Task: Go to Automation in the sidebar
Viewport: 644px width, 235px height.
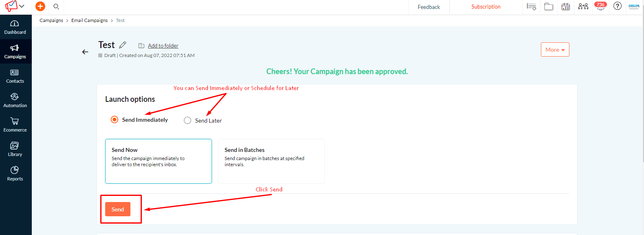Action: (x=15, y=101)
